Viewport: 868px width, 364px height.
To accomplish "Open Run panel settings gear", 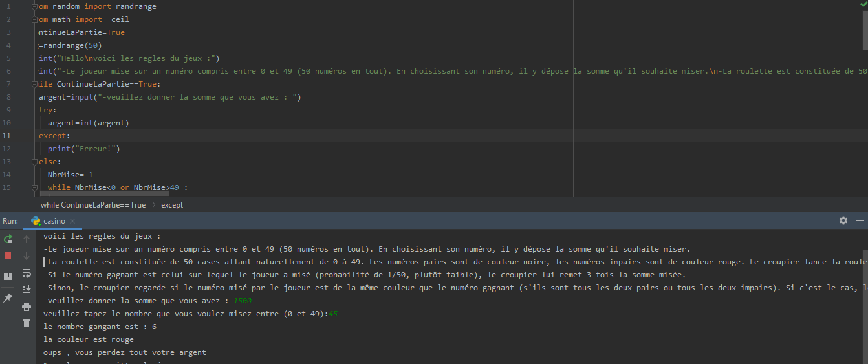I will point(843,220).
